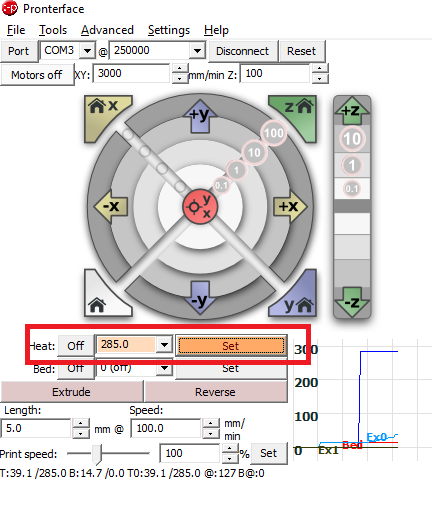Turn the hotend heat Off
432x507 pixels.
pyautogui.click(x=76, y=346)
